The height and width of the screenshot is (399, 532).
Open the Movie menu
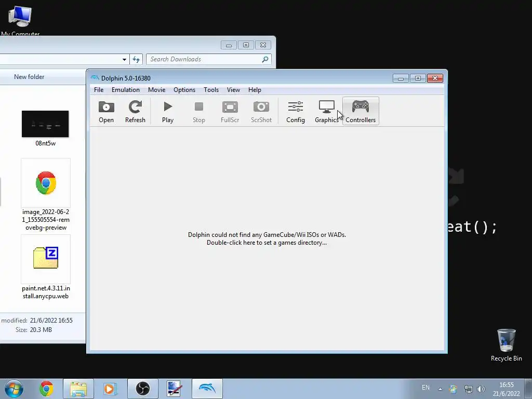[x=157, y=90]
